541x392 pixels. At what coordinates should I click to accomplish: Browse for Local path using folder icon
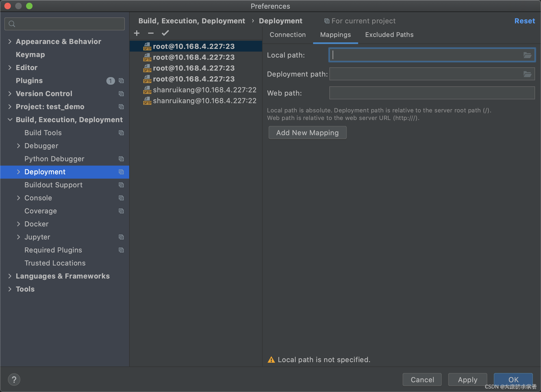(527, 55)
